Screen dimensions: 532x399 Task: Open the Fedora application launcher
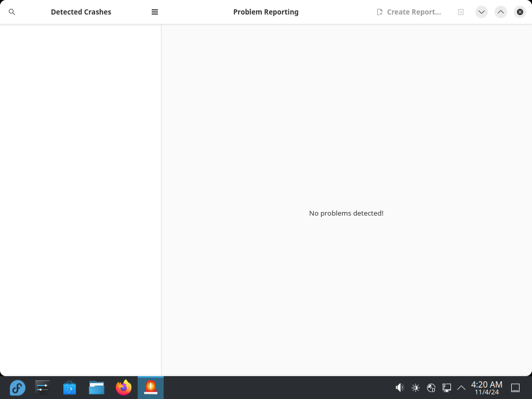(17, 388)
